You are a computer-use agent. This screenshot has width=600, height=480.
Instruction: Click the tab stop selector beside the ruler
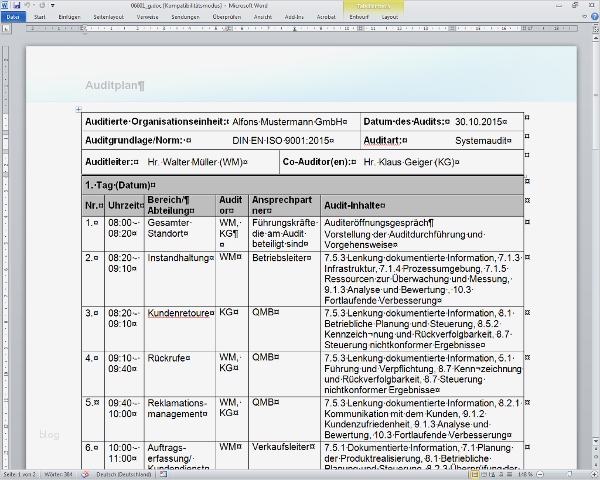point(5,29)
